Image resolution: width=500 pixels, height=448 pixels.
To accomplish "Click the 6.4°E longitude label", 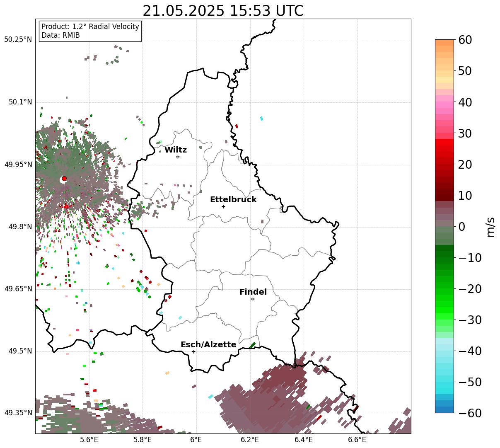I will point(304,440).
